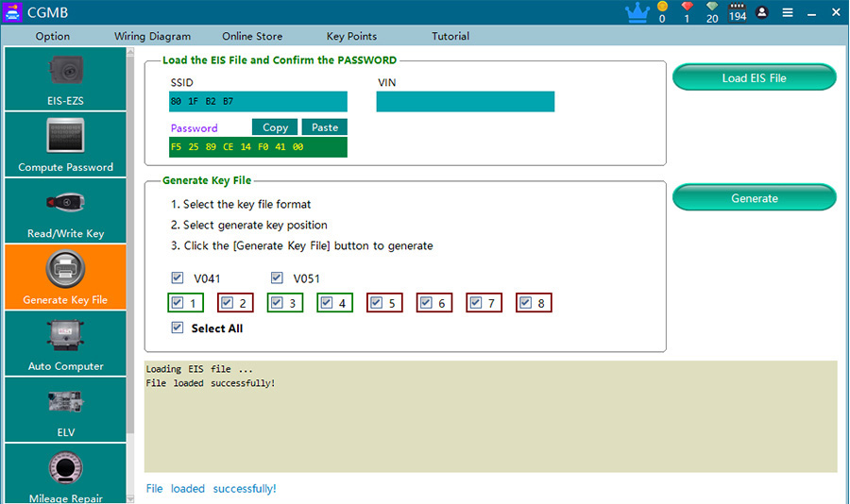The image size is (850, 504).
Task: Click the red diamond counter icon
Action: pyautogui.click(x=687, y=7)
